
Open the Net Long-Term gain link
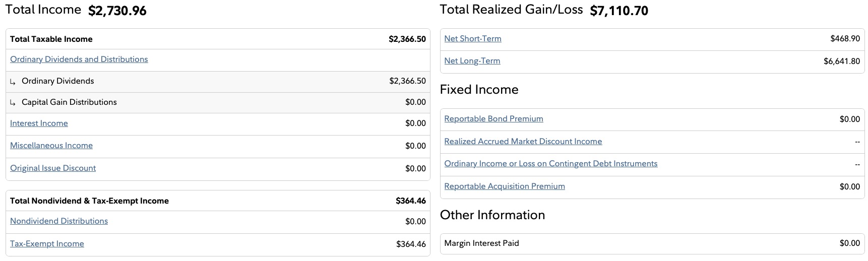pyautogui.click(x=472, y=61)
